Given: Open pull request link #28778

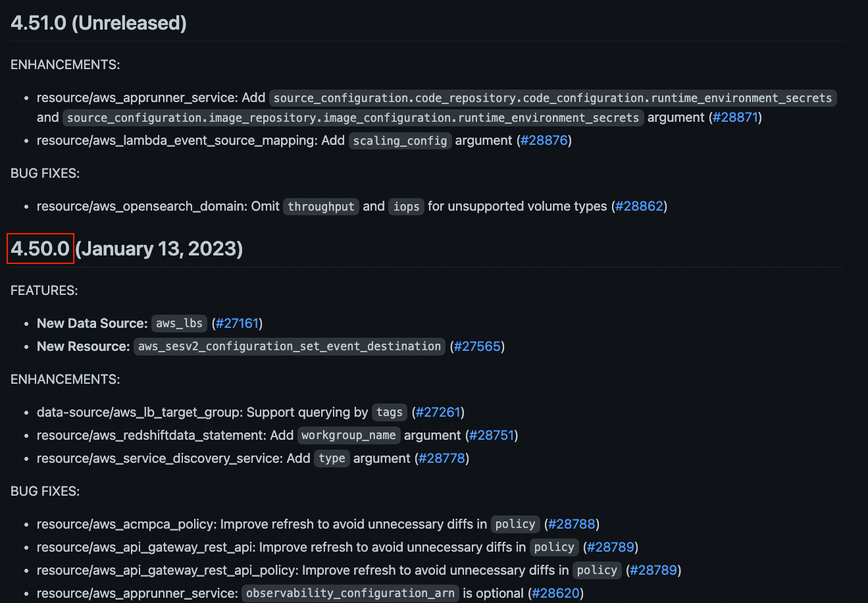Looking at the screenshot, I should (442, 459).
